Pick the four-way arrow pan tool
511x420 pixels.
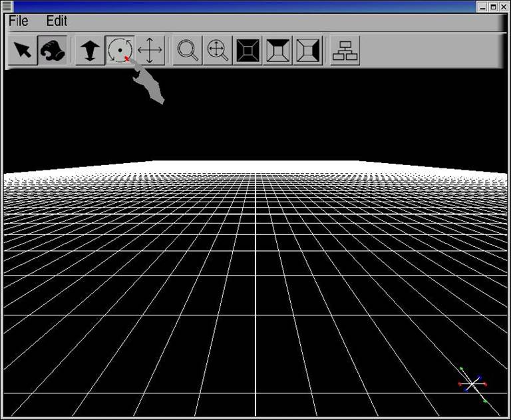coord(150,50)
